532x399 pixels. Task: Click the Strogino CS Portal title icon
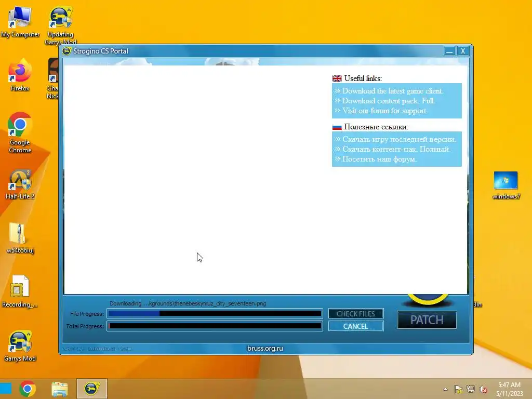tap(67, 51)
